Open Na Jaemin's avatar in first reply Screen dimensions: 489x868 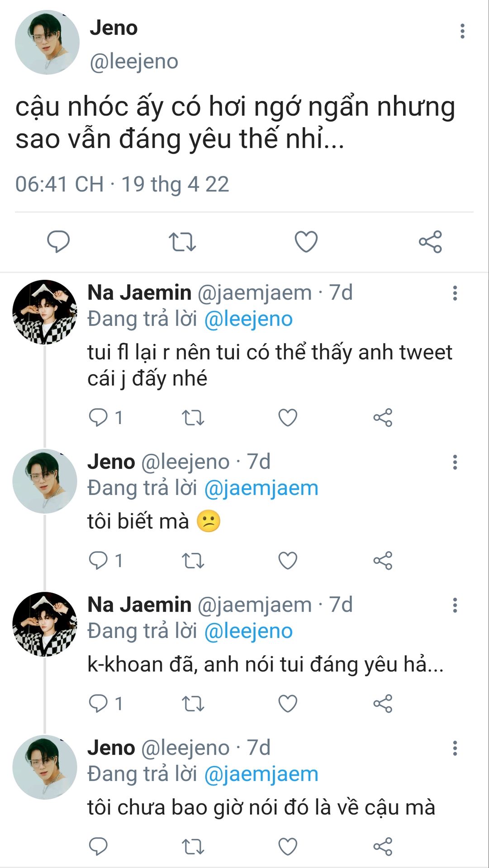[x=44, y=312]
